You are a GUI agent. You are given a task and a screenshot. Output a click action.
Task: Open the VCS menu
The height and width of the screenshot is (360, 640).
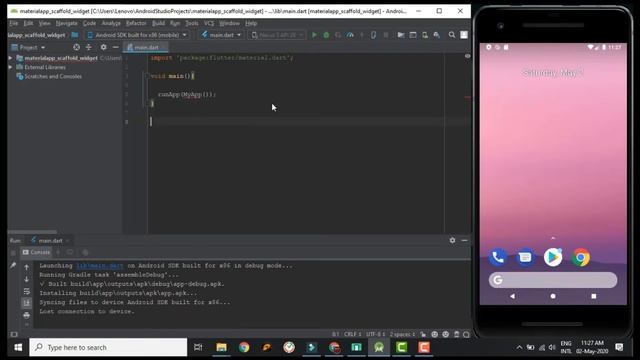click(x=209, y=23)
